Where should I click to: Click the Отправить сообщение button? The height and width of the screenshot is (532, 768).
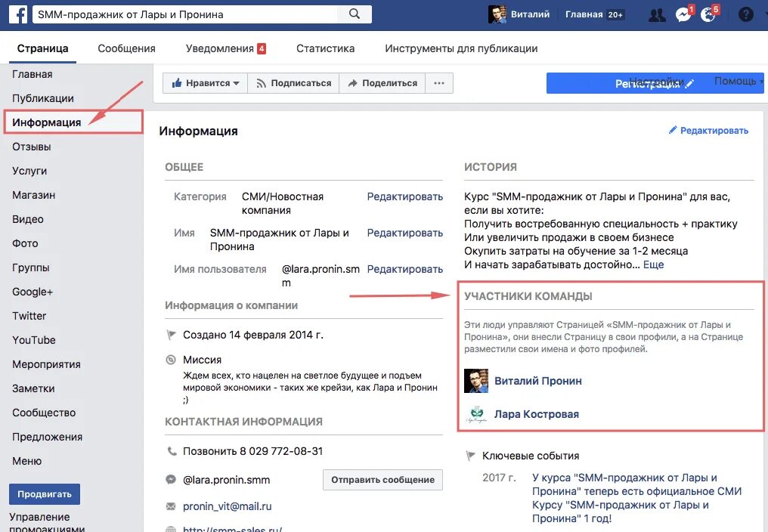(x=382, y=480)
